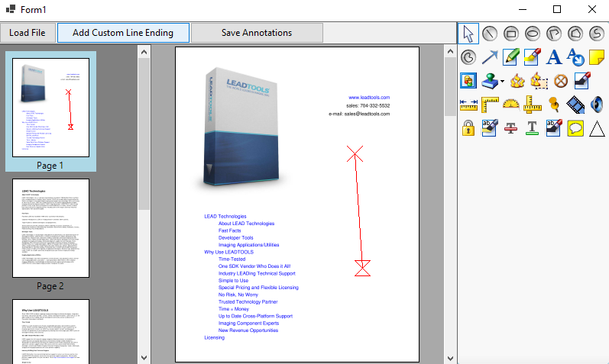The width and height of the screenshot is (609, 364).
Task: Click sales@leadtools.com email text
Action: pos(367,114)
